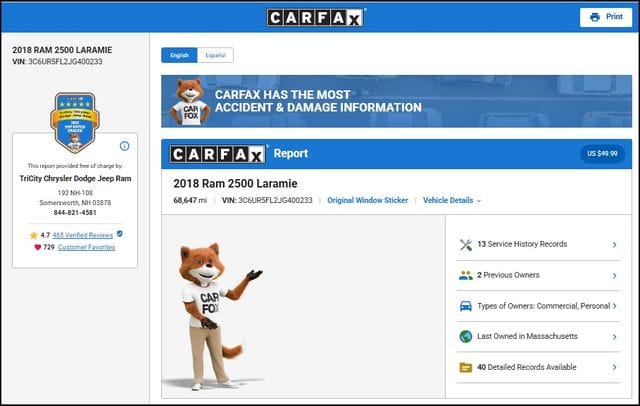Click the Print button
The image size is (640, 406).
pos(606,17)
